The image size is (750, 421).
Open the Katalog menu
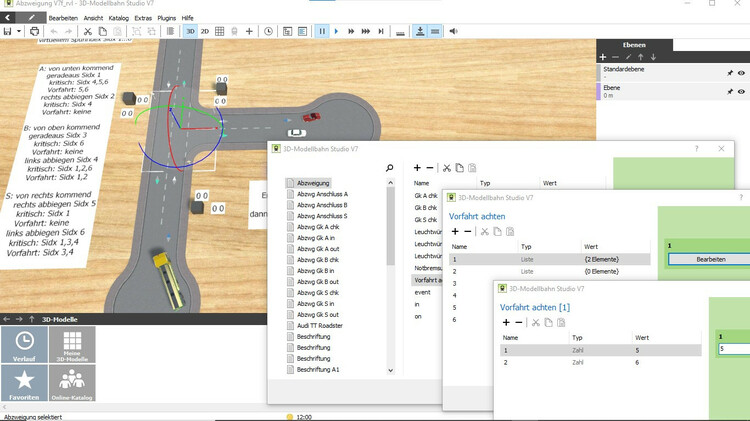[119, 18]
